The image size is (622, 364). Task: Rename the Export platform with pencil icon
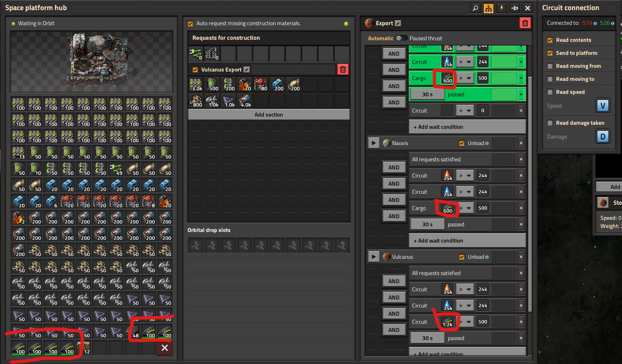click(398, 24)
